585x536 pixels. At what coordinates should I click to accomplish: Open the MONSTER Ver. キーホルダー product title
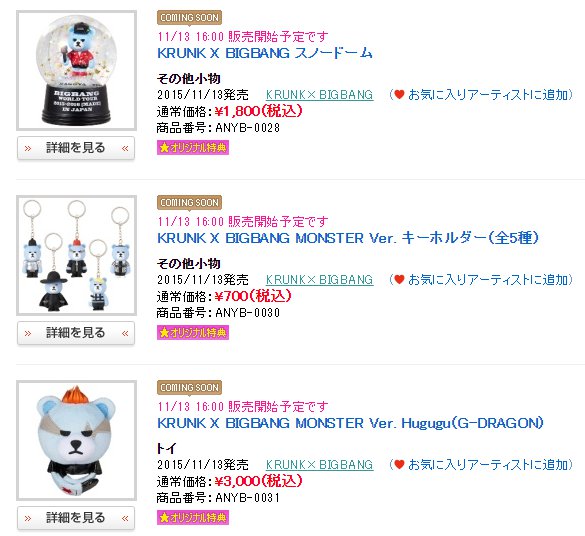click(348, 238)
